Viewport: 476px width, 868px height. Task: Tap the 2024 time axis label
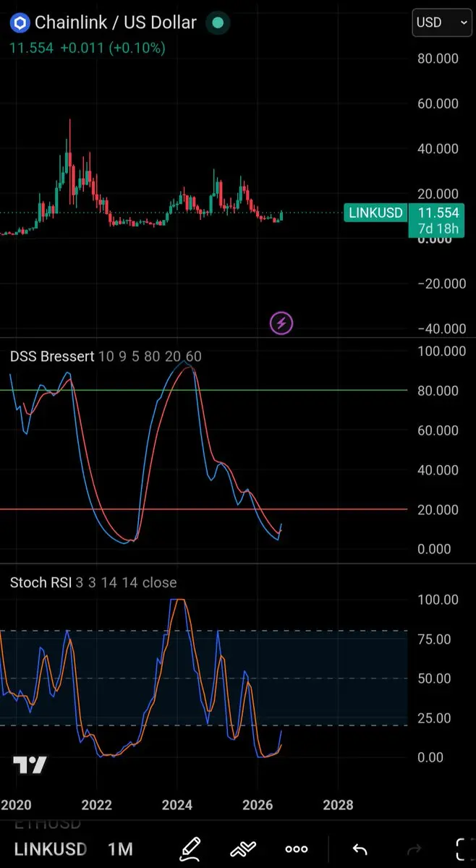click(x=177, y=805)
